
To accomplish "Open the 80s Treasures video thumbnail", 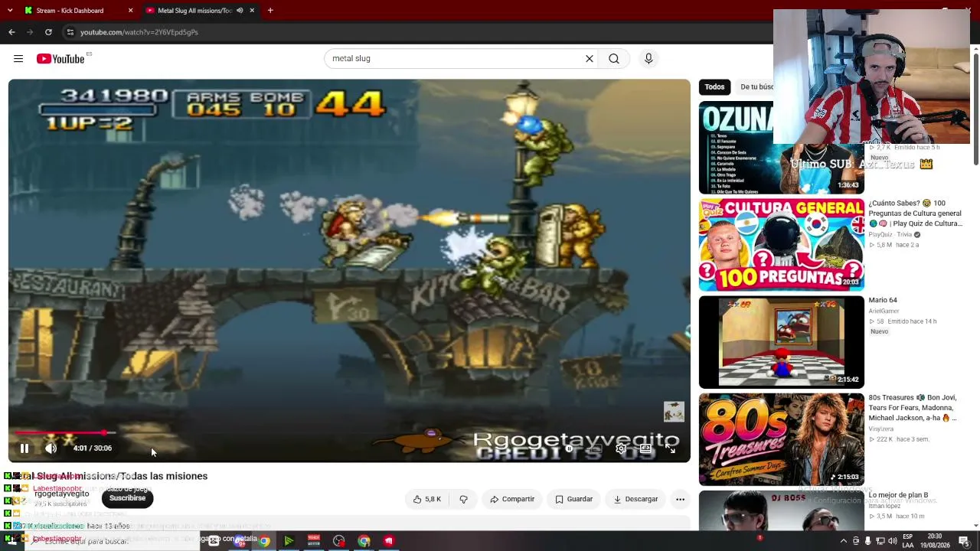I will [782, 439].
